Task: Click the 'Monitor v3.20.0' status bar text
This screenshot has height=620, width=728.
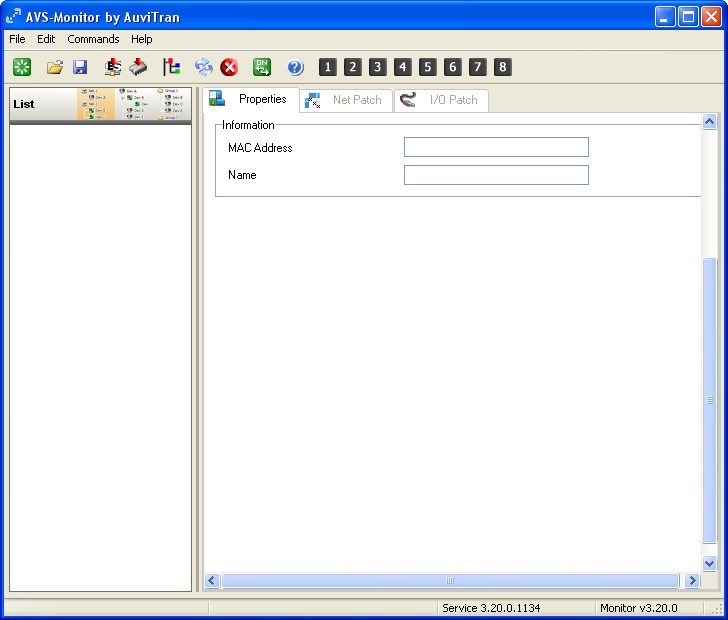Action: click(638, 608)
